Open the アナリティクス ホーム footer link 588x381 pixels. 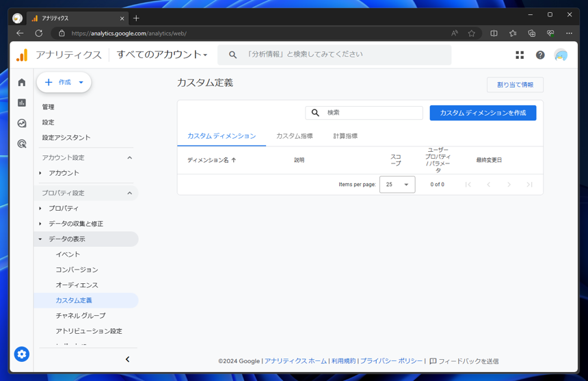(x=295, y=360)
